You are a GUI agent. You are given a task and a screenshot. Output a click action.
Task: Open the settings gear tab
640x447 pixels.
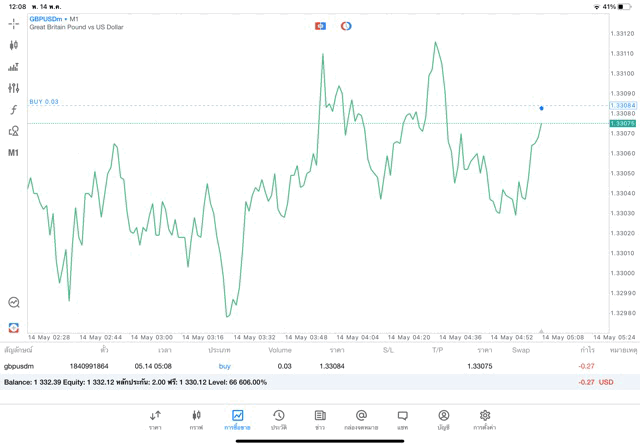[485, 419]
